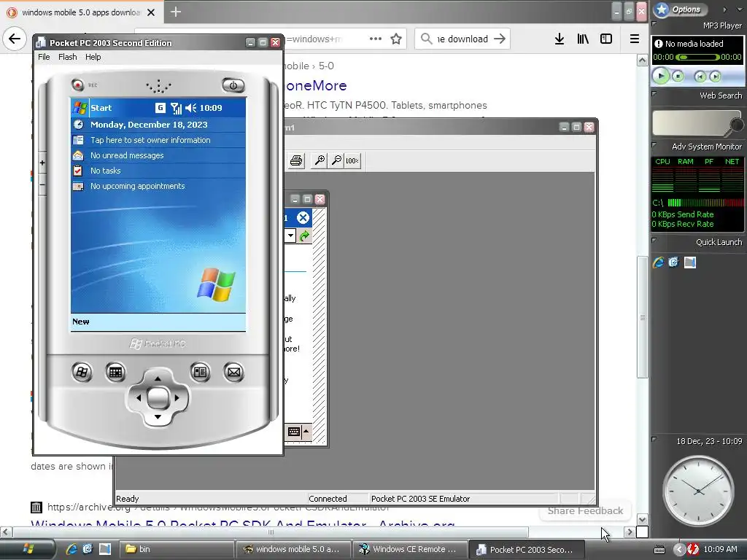Open the page actions three-dot menu
Screen dimensions: 747x560
pos(376,39)
